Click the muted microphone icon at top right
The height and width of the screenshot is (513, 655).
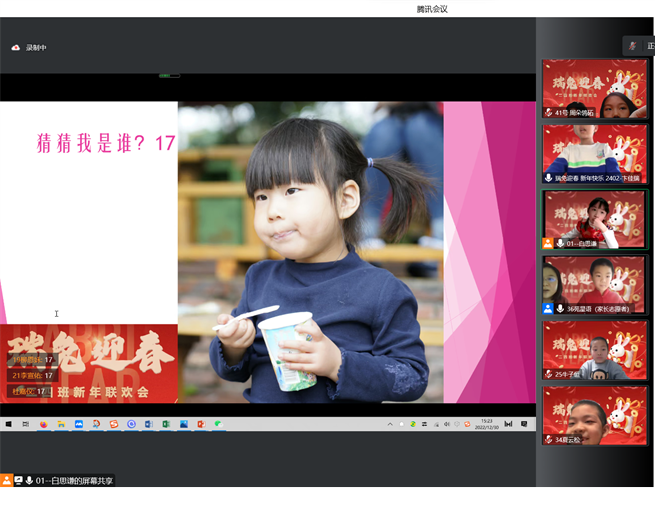632,46
